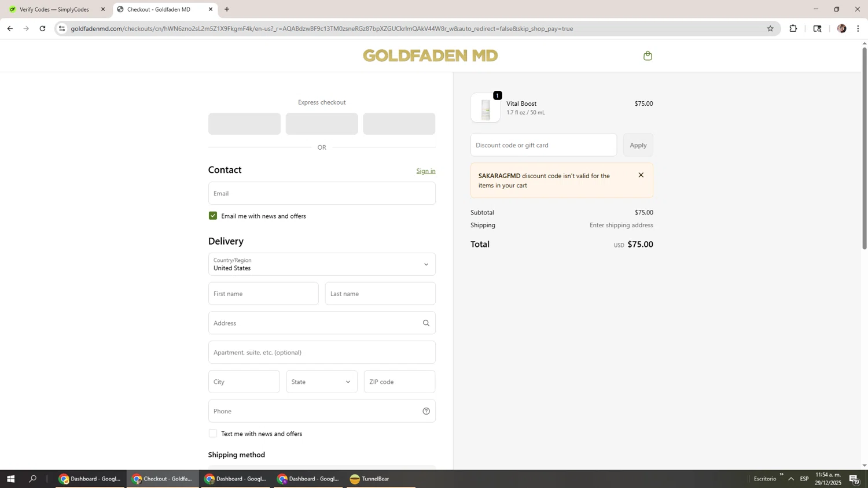Open a new browser tab
Viewport: 868px width, 488px height.
(227, 9)
